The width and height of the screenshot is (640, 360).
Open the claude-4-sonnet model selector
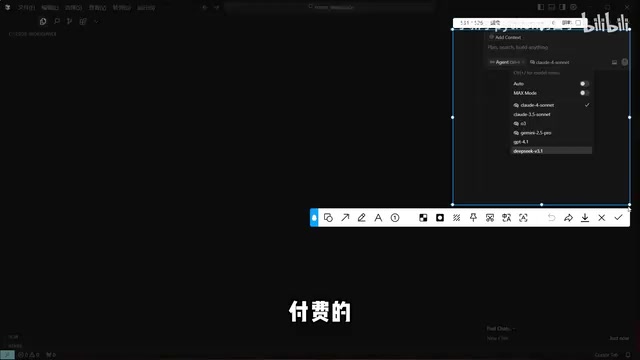[x=549, y=62]
